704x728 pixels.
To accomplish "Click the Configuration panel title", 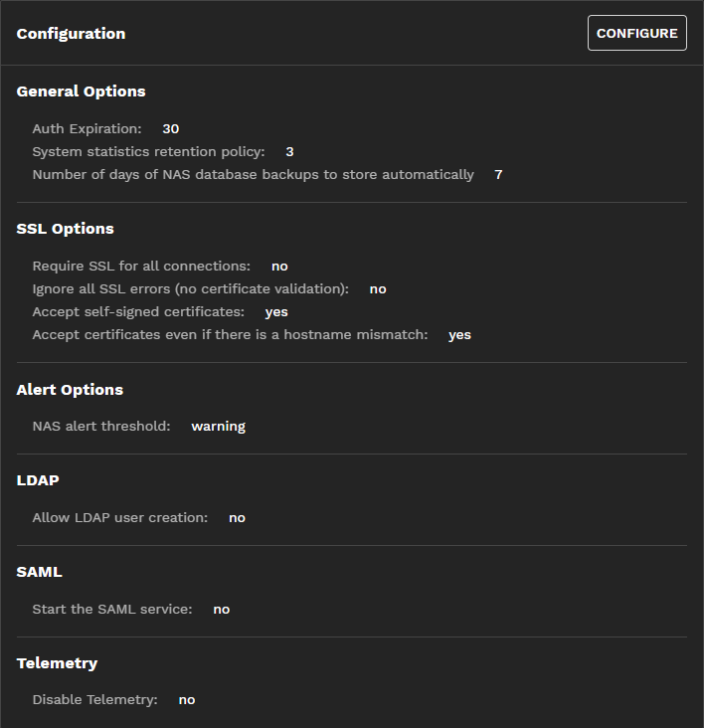I will click(x=71, y=34).
